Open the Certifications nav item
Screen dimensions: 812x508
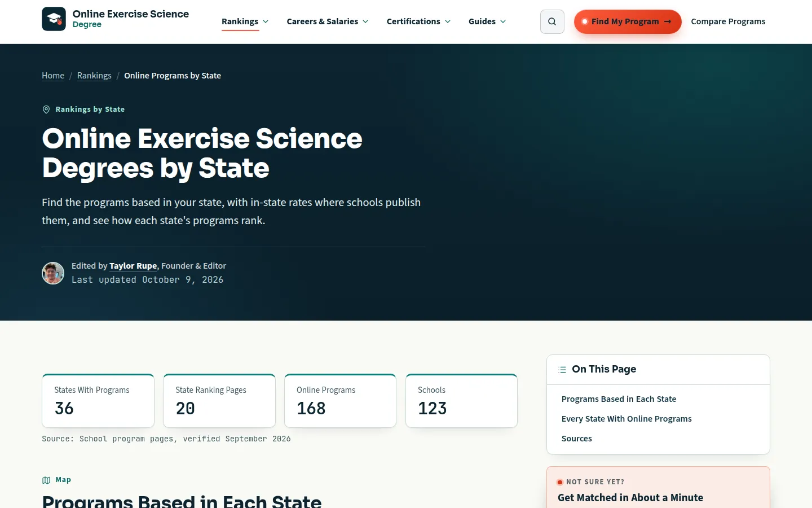[x=413, y=21]
